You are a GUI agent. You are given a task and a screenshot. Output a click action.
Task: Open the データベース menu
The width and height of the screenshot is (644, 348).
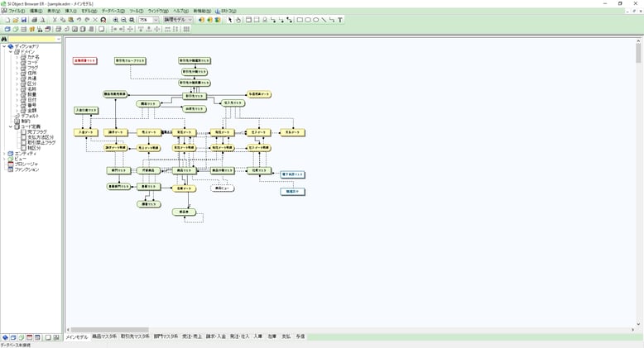(113, 11)
